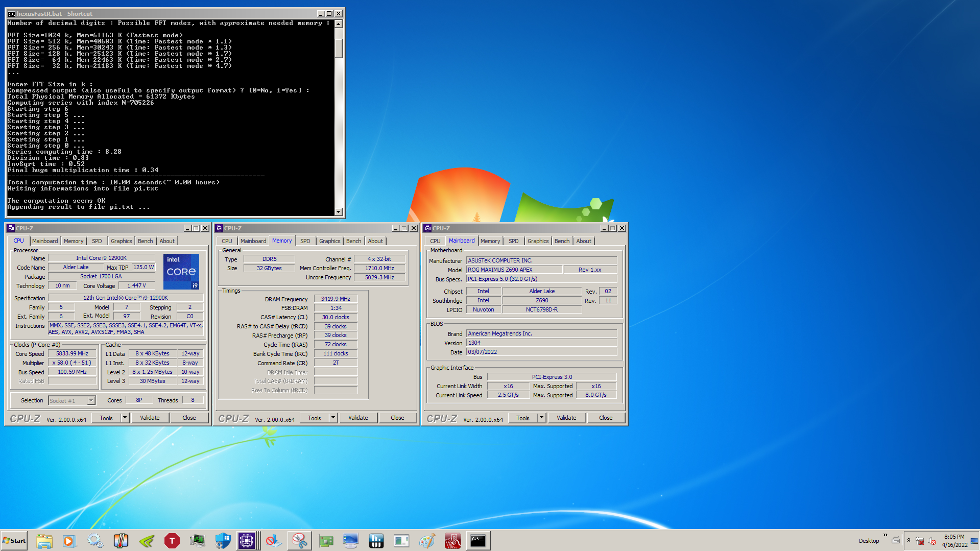Open Bench tab in the right CPU-Z window
980x551 pixels.
point(562,241)
